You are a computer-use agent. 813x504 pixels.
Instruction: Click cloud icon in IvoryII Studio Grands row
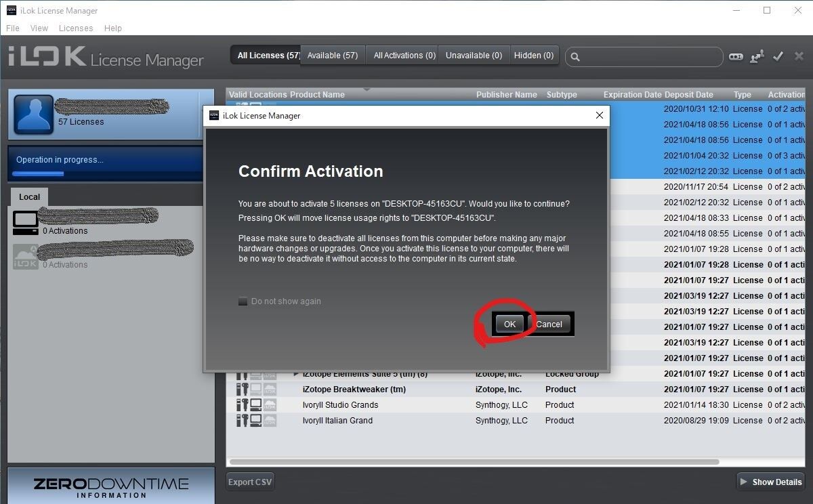pyautogui.click(x=270, y=405)
